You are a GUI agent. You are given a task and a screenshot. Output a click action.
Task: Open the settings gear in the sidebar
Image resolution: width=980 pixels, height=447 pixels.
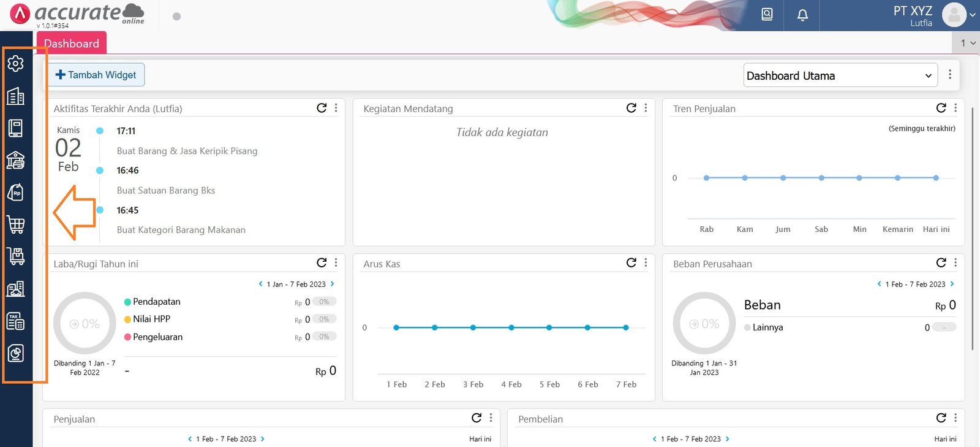[x=15, y=63]
